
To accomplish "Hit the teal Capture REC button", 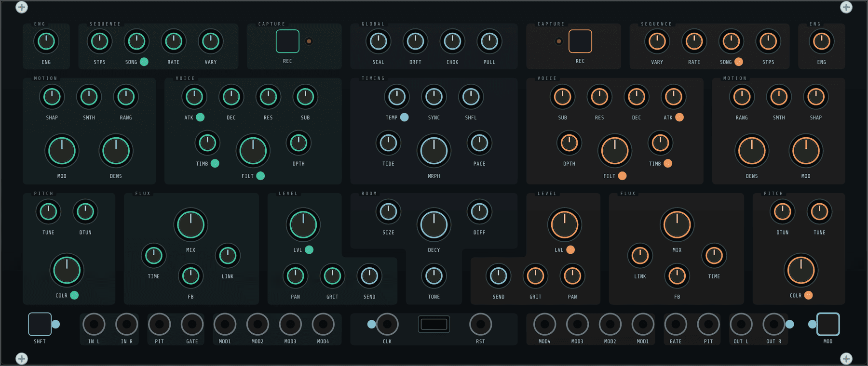I will pyautogui.click(x=287, y=41).
